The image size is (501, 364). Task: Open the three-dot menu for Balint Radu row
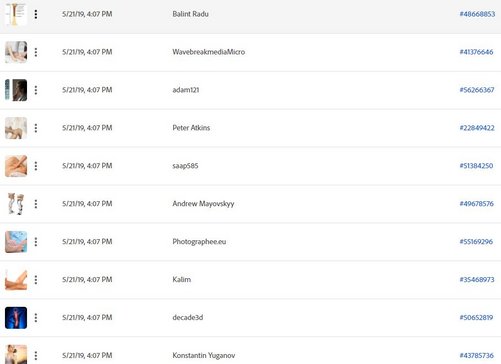(36, 14)
